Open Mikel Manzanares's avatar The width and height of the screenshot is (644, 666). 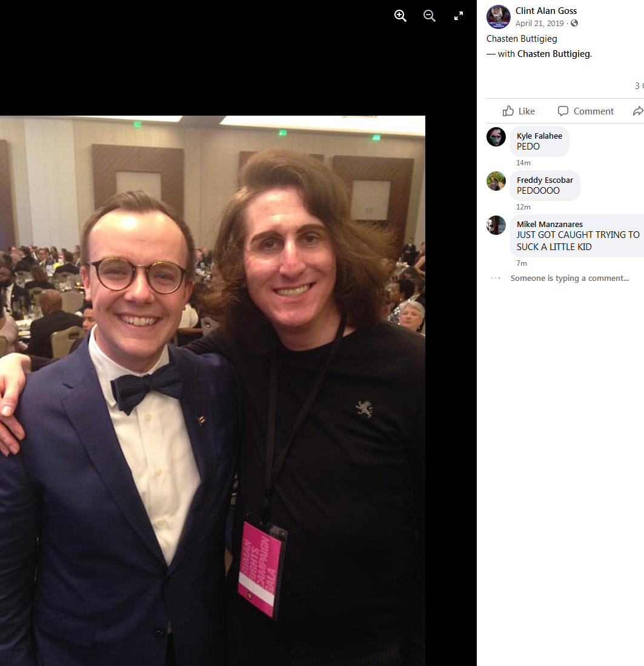pos(496,225)
